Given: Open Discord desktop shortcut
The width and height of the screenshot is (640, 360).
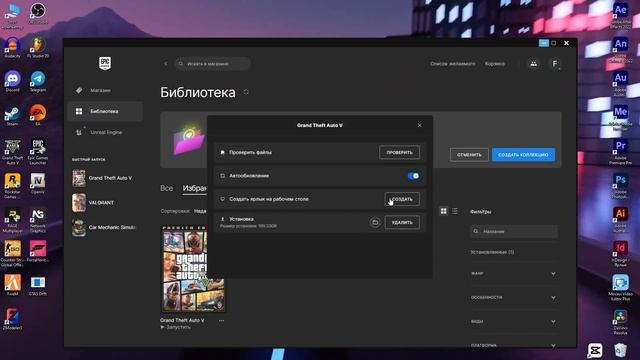Looking at the screenshot, I should [x=12, y=81].
